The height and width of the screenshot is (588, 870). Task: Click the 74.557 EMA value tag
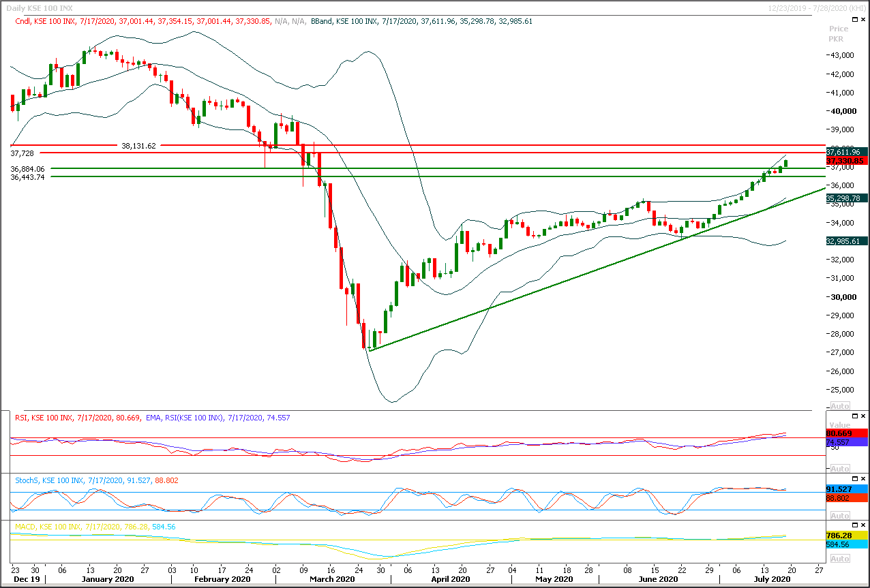[x=847, y=442]
